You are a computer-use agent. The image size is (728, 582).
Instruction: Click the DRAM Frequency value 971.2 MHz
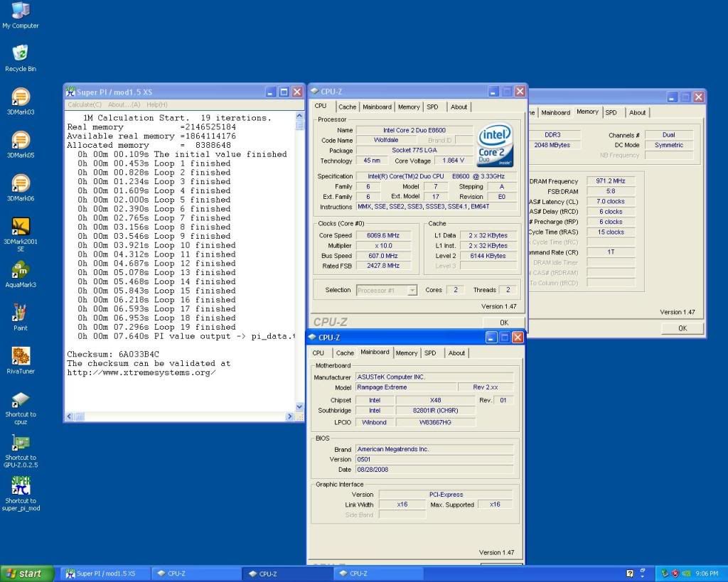point(611,180)
